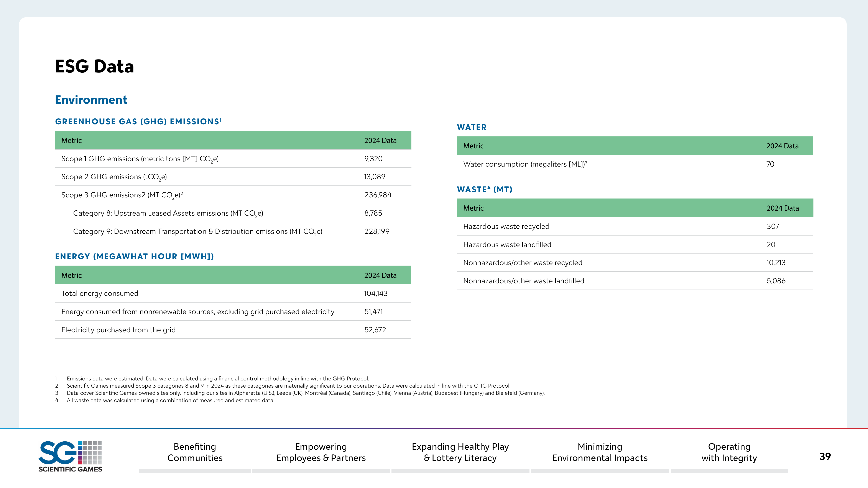Screen dimensions: 868x488
Task: Click the Energy (Megawhat Hour) heading
Action: [135, 256]
